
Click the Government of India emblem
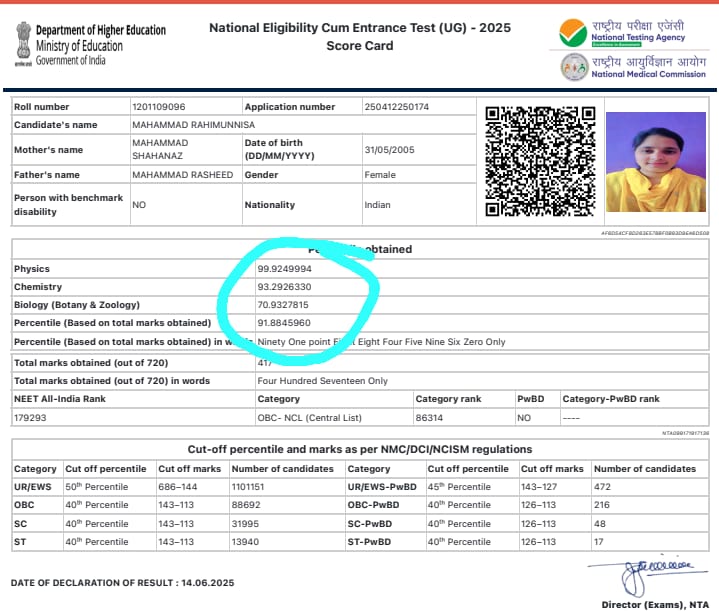coord(20,43)
